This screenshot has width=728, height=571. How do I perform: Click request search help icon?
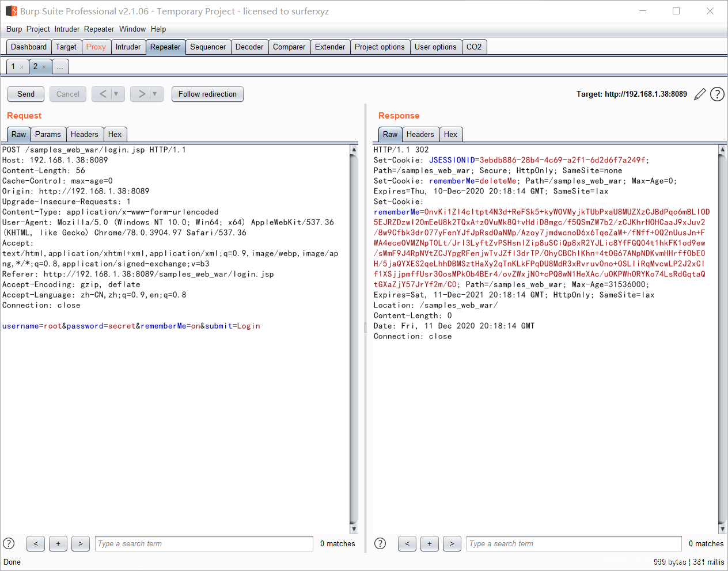coord(9,543)
